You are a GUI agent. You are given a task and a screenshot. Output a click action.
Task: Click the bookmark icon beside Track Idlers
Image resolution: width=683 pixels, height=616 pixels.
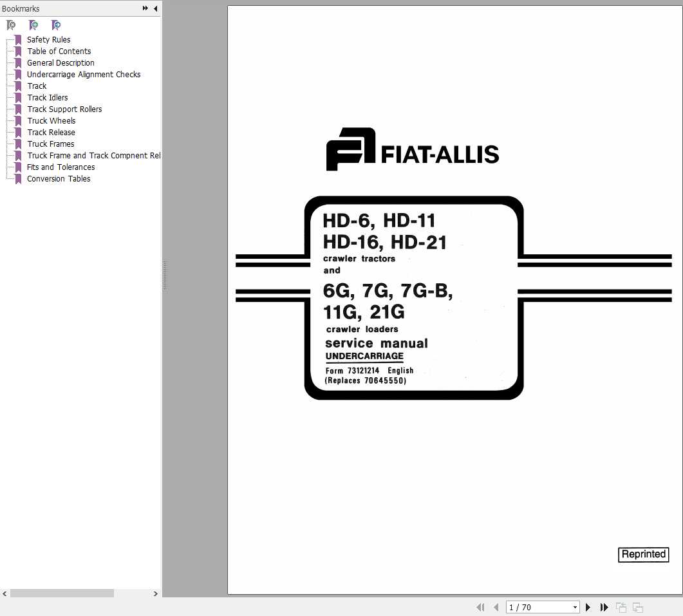click(x=18, y=98)
